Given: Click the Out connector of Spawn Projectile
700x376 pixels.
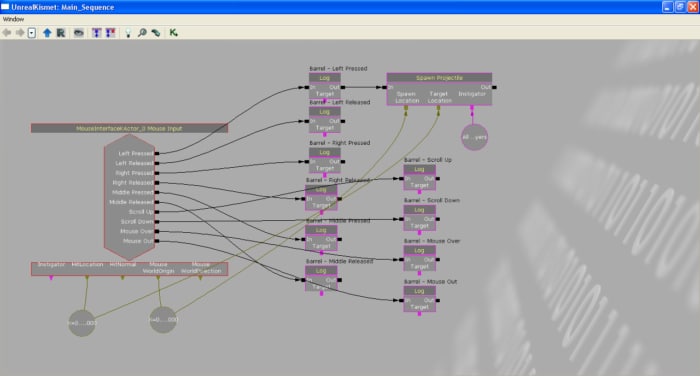Looking at the screenshot, I should 494,87.
